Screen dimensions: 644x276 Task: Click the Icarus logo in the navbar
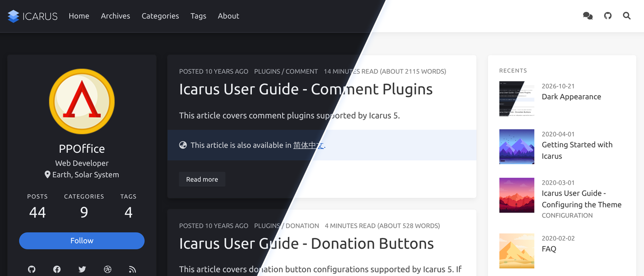(33, 16)
